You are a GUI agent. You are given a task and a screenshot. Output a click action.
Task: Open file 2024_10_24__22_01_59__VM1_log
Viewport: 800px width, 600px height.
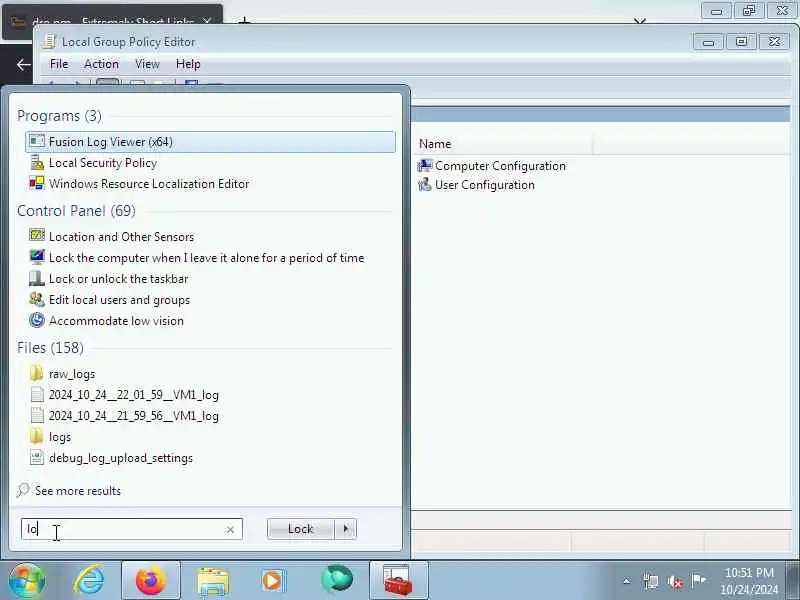pyautogui.click(x=133, y=395)
